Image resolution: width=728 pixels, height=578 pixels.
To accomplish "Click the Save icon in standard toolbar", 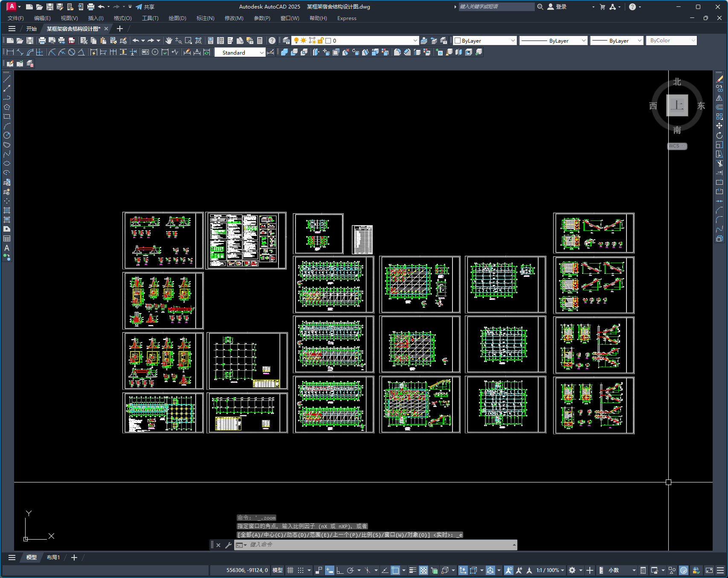I will (30, 41).
